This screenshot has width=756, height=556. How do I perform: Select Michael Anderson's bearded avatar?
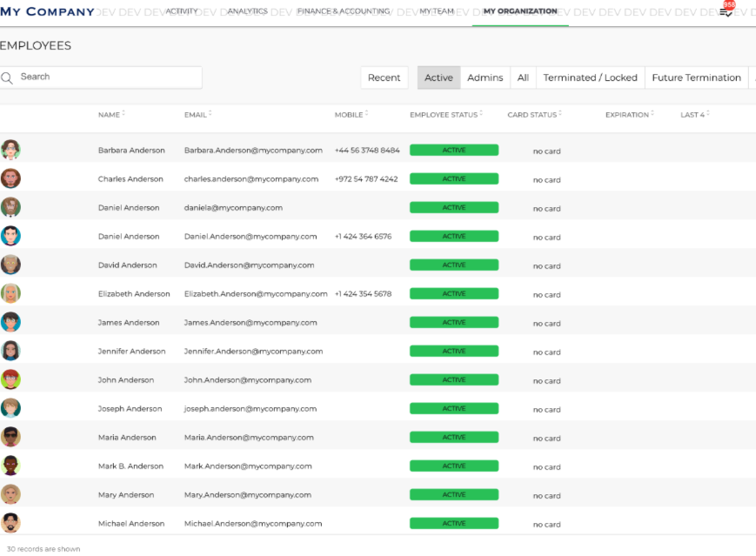click(10, 523)
